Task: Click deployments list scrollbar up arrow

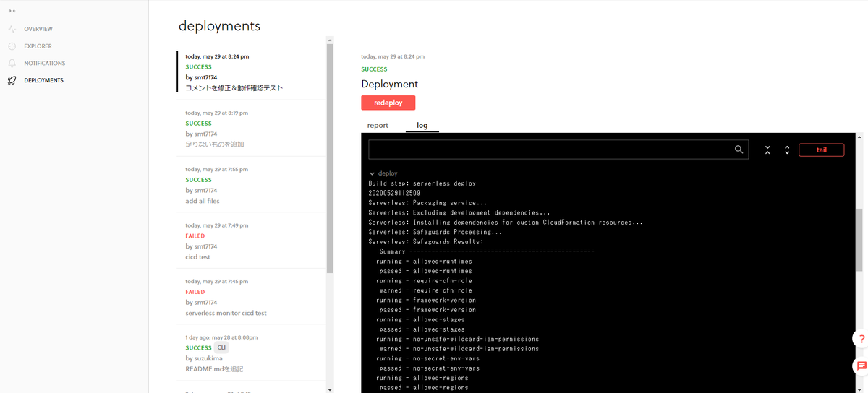Action: (330, 40)
